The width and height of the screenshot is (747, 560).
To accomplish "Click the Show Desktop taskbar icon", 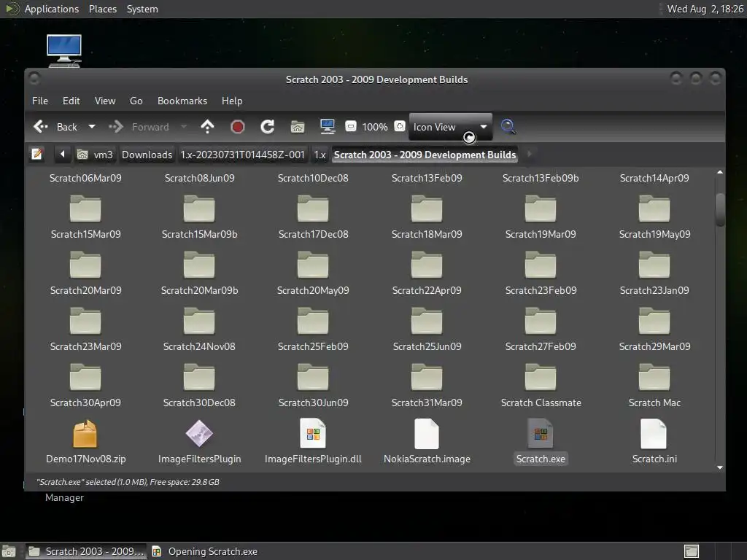I will 692,551.
